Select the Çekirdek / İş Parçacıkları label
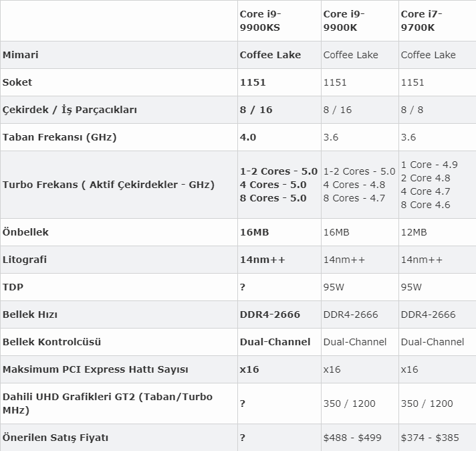The image size is (476, 451). coord(70,110)
